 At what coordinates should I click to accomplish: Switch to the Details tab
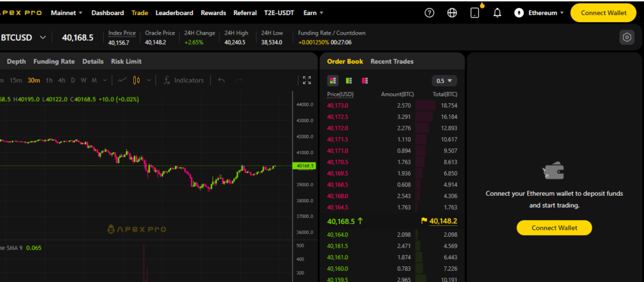[93, 61]
